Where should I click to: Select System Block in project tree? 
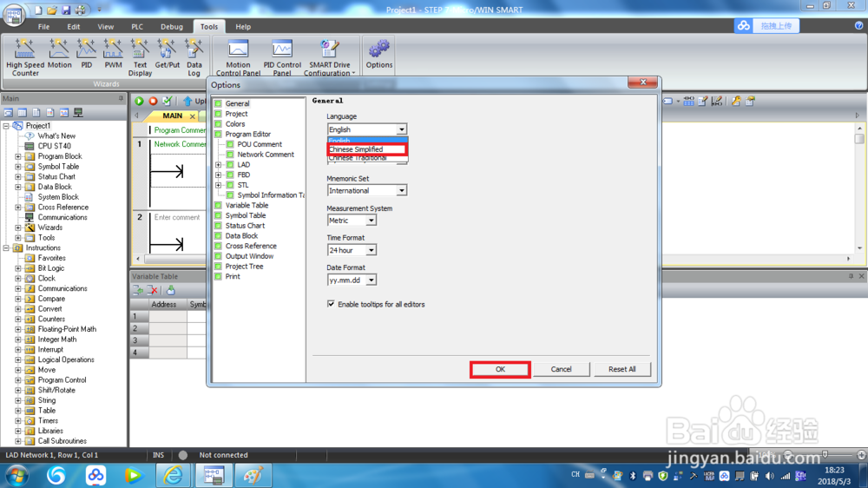point(58,197)
